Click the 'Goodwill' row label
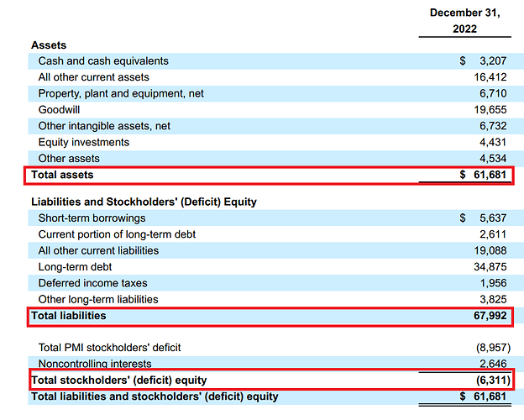 click(59, 110)
